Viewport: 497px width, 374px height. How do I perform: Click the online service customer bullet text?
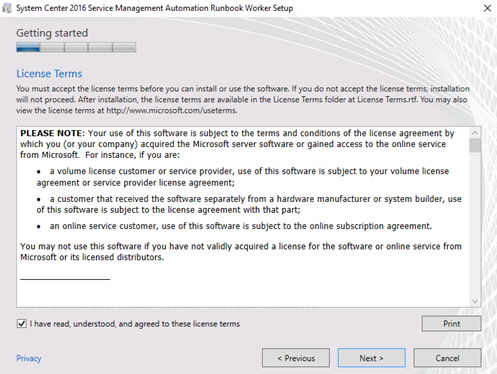point(241,226)
